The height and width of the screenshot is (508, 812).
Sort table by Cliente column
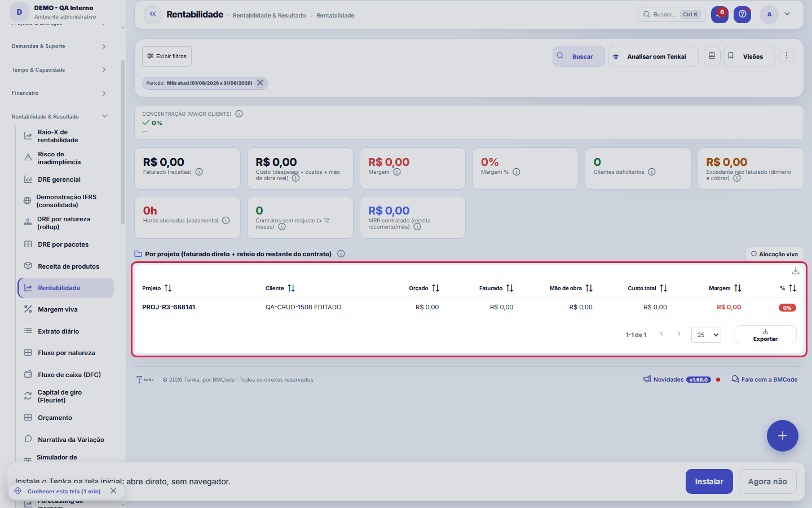280,288
